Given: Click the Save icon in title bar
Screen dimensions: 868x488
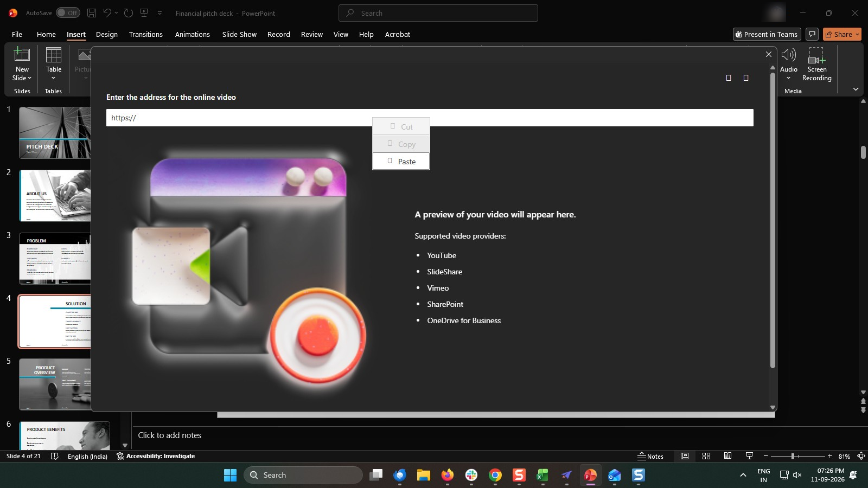Looking at the screenshot, I should coord(92,13).
